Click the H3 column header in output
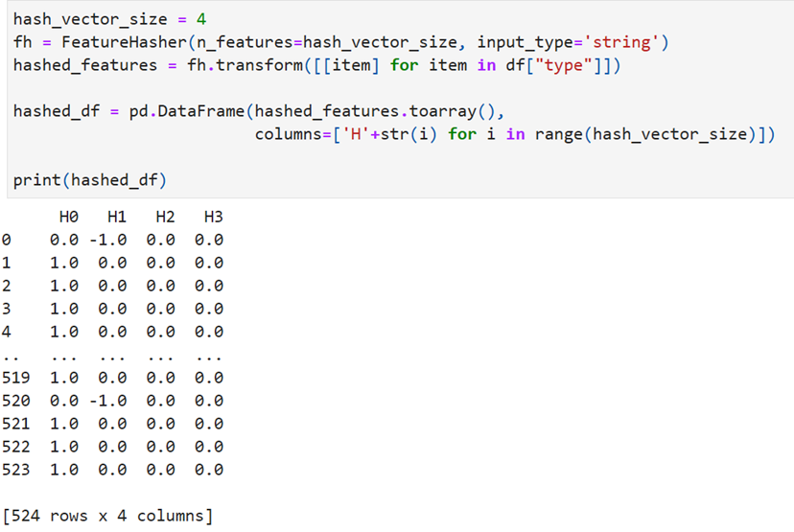 (213, 218)
